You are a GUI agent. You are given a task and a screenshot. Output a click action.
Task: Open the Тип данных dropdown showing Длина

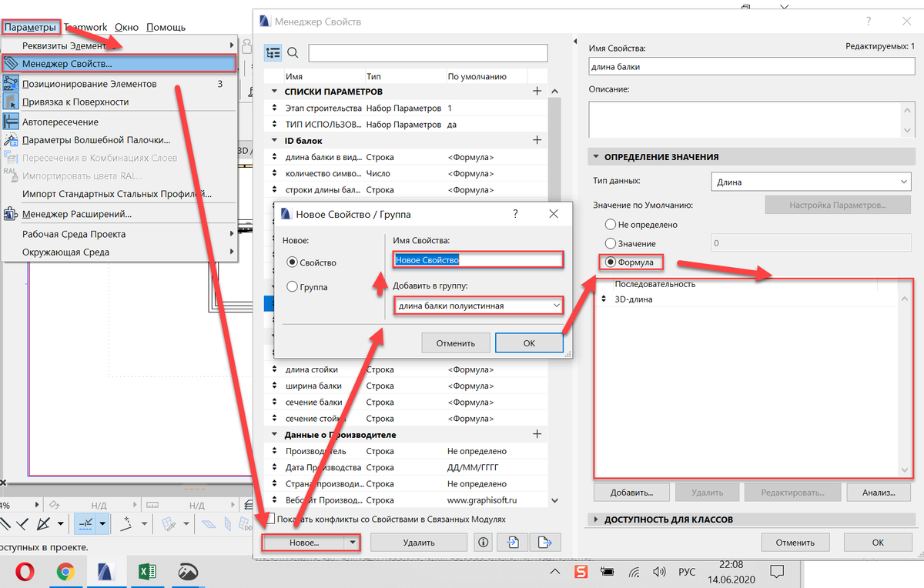(811, 182)
